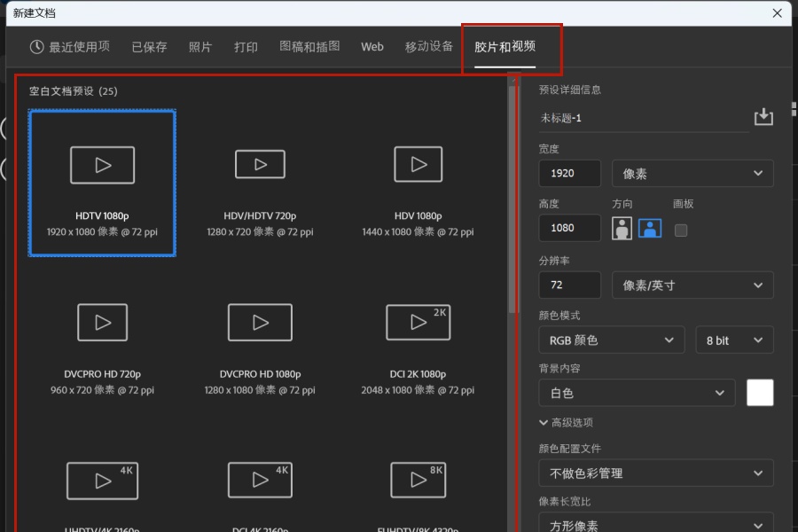798x532 pixels.
Task: Open the 图稿和插图 tab
Action: [x=309, y=46]
